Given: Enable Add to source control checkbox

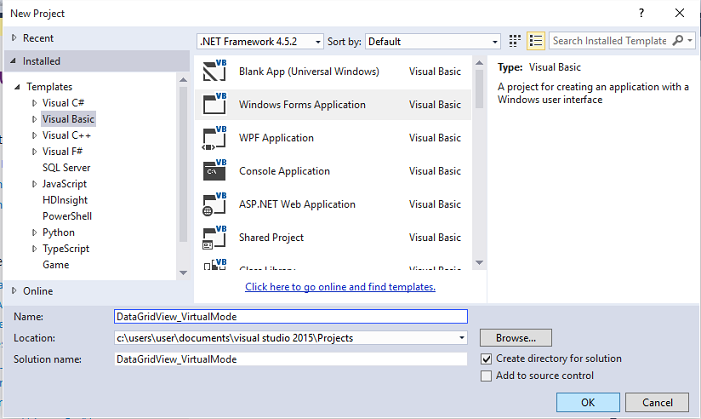Looking at the screenshot, I should [x=486, y=376].
